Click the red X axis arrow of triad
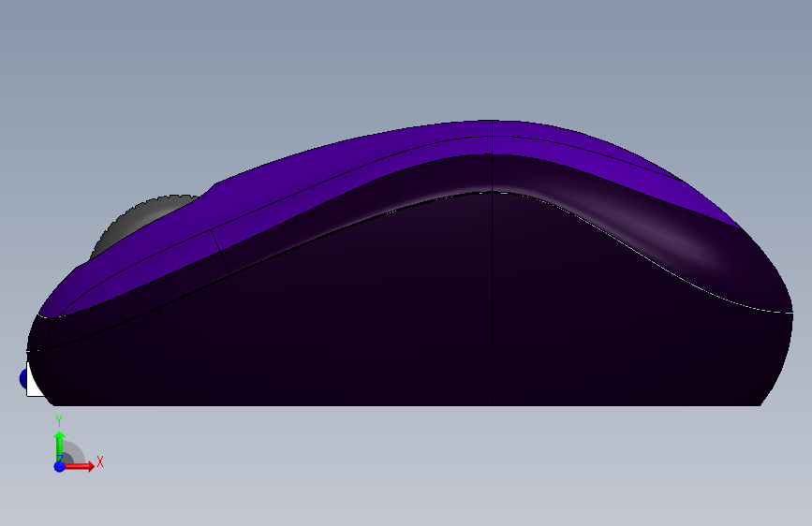The image size is (812, 526). point(79,466)
